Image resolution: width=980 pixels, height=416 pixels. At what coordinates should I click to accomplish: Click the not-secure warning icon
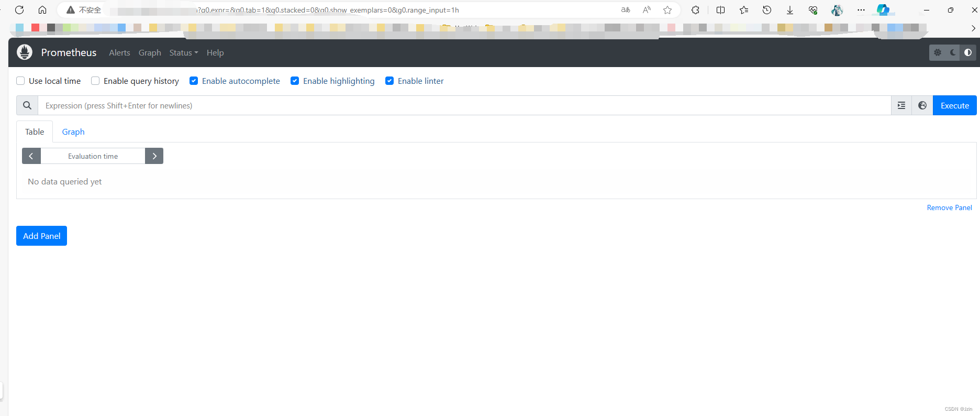[x=71, y=10]
